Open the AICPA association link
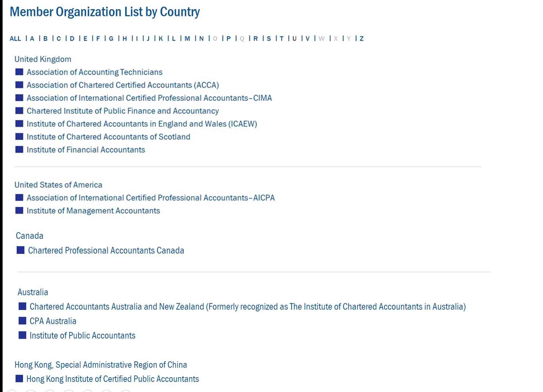Viewport: 543px width, 392px height. point(150,198)
